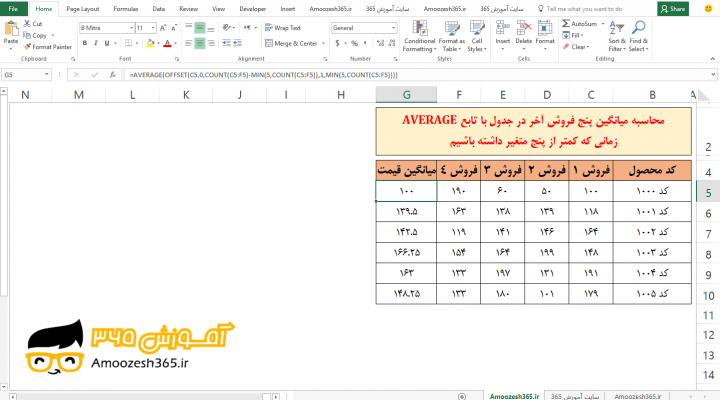
Task: Open the font name dropdown
Action: tap(131, 28)
